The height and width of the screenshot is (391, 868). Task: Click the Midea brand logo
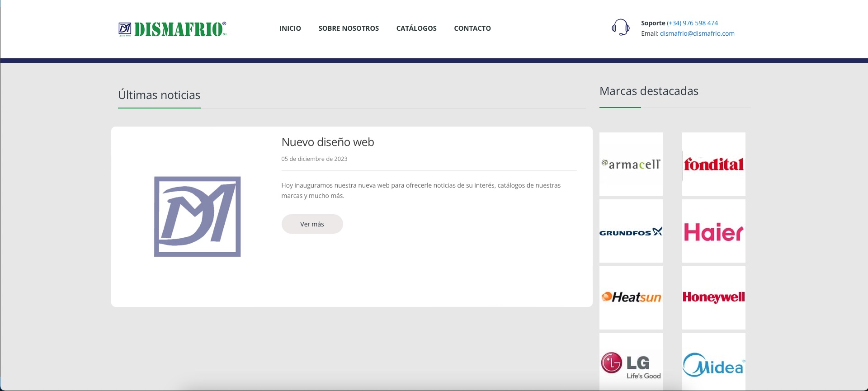pyautogui.click(x=713, y=364)
